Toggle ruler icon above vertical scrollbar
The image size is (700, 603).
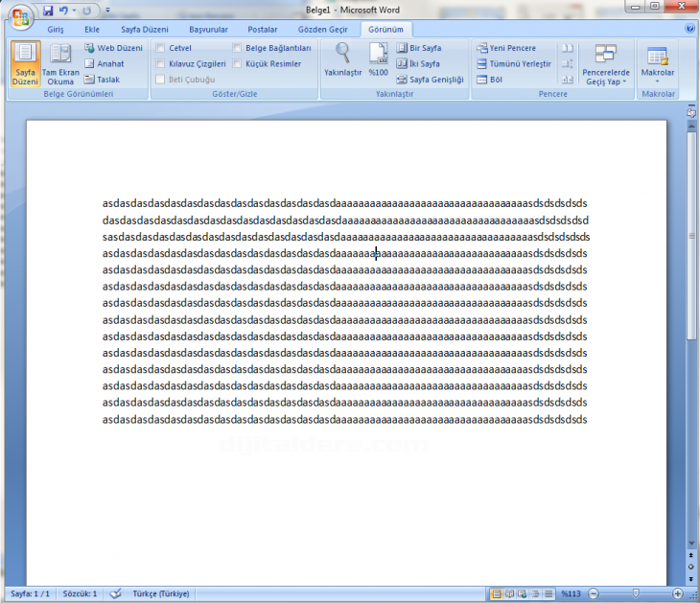pos(691,111)
